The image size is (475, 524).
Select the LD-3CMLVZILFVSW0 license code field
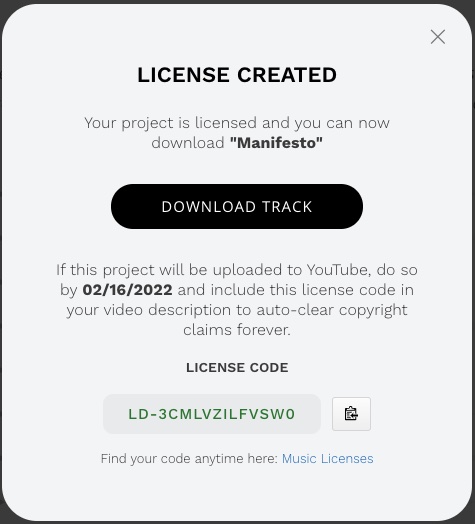click(212, 414)
